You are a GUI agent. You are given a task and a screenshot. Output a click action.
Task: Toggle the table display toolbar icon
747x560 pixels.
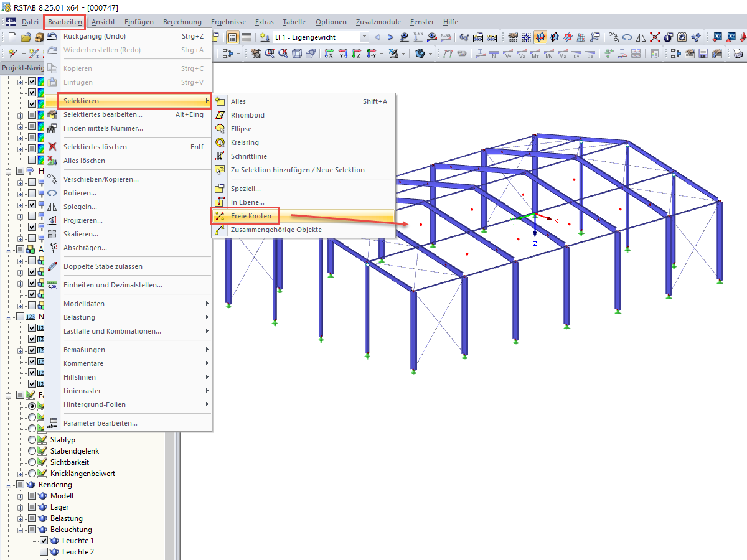coord(247,37)
